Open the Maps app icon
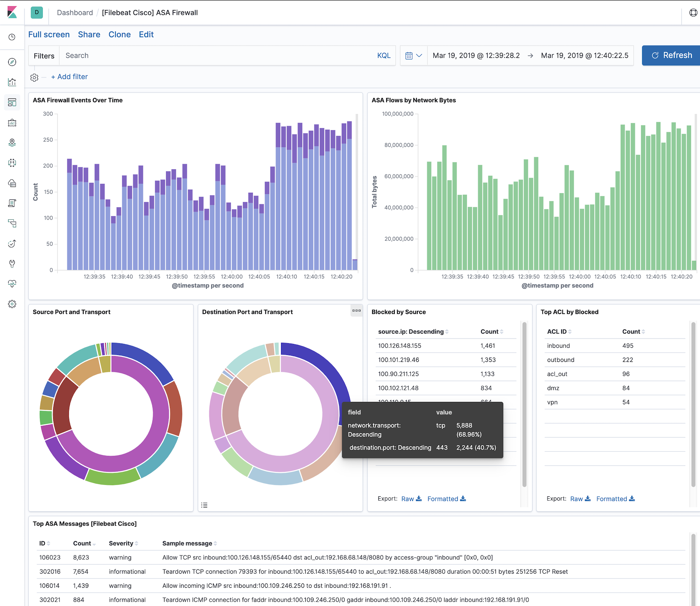Viewport: 700px width, 606px height. 12,143
